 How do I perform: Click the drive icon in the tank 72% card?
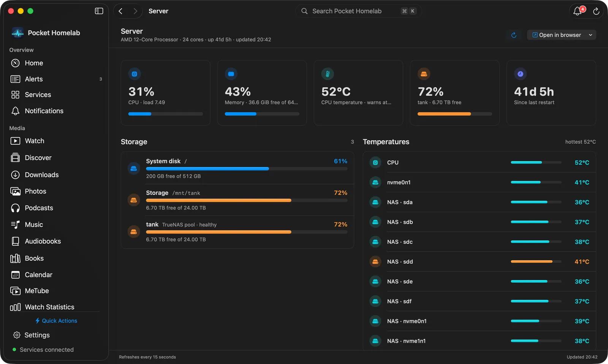(424, 74)
